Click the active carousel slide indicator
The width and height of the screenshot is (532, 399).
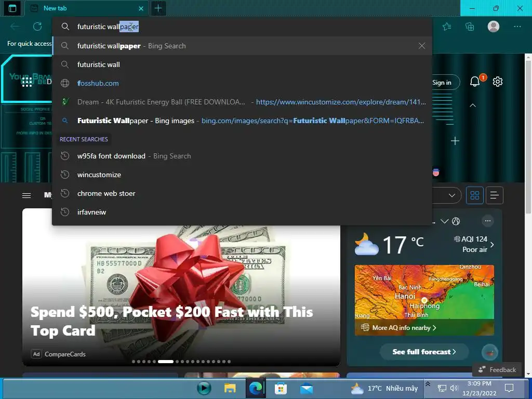166,362
